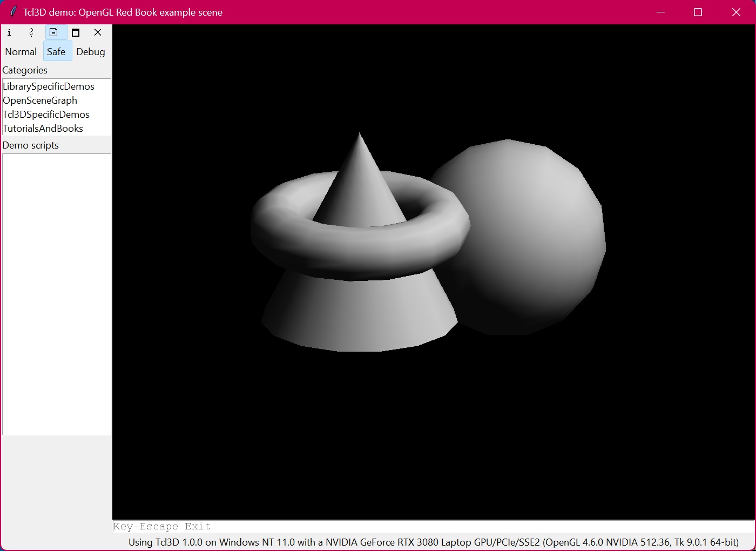Viewport: 756px width, 551px height.
Task: Select the Debug mode option
Action: (91, 52)
